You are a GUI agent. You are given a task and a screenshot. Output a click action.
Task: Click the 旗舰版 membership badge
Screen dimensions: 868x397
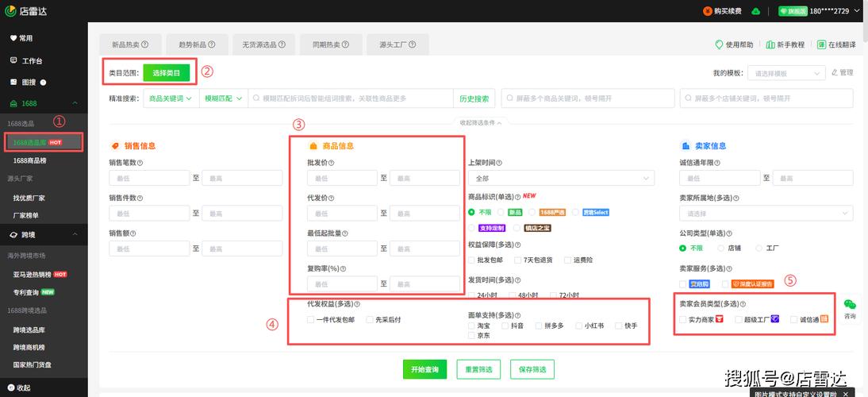click(x=793, y=11)
